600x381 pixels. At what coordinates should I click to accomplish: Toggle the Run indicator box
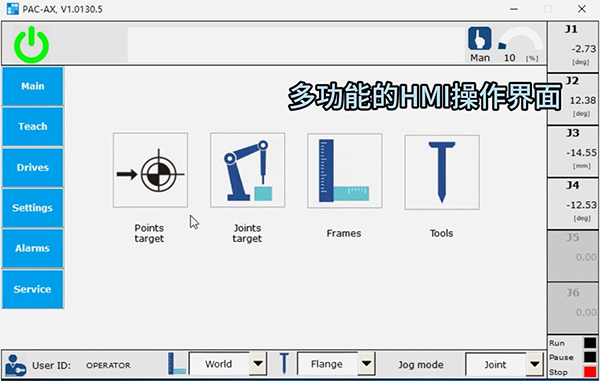click(590, 342)
